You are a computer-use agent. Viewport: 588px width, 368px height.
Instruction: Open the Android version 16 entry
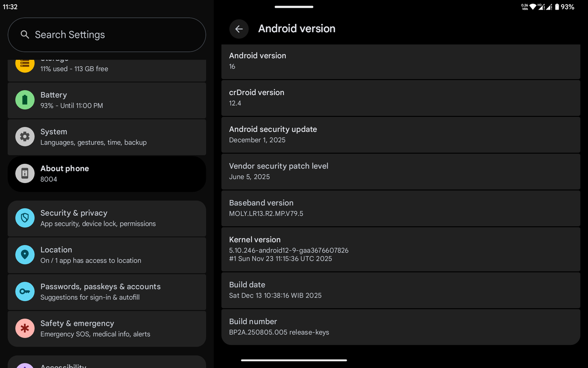(401, 61)
